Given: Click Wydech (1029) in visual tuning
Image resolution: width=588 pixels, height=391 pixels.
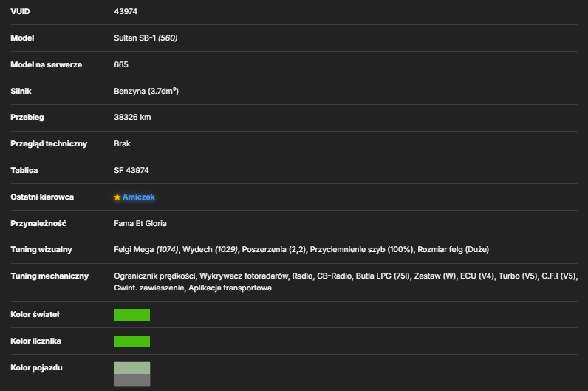Looking at the screenshot, I should pyautogui.click(x=210, y=250).
